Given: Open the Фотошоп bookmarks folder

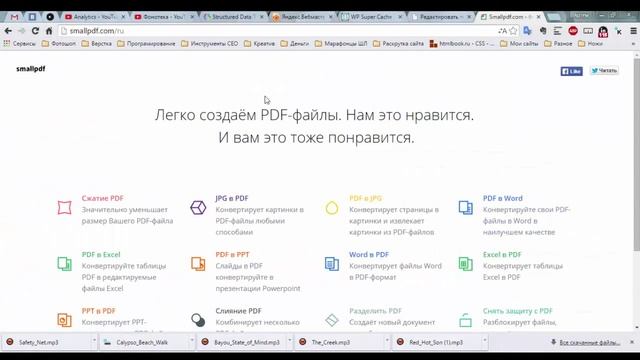Looking at the screenshot, I should click(59, 43).
